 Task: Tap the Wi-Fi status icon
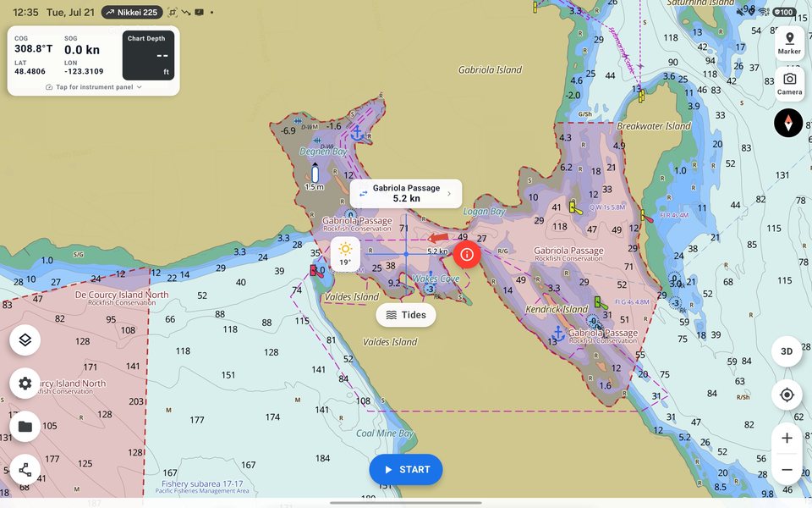[764, 12]
